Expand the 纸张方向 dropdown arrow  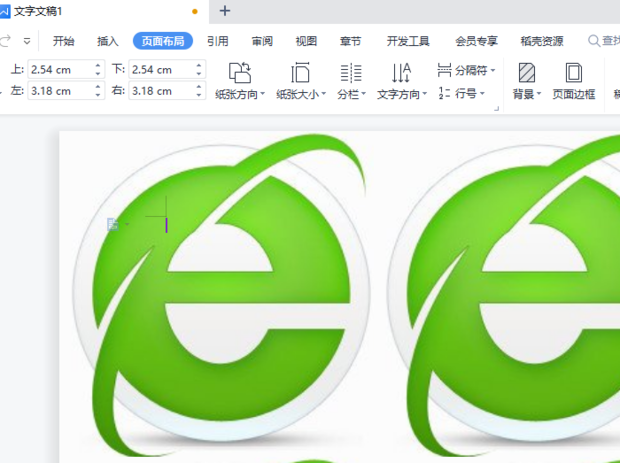(x=263, y=94)
